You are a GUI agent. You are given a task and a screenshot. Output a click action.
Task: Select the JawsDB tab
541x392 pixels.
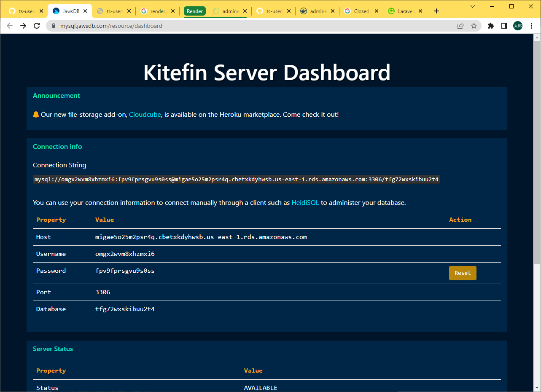coord(70,11)
